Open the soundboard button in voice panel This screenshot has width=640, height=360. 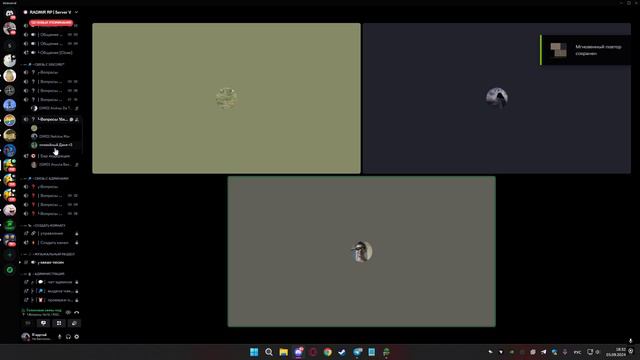point(74,323)
